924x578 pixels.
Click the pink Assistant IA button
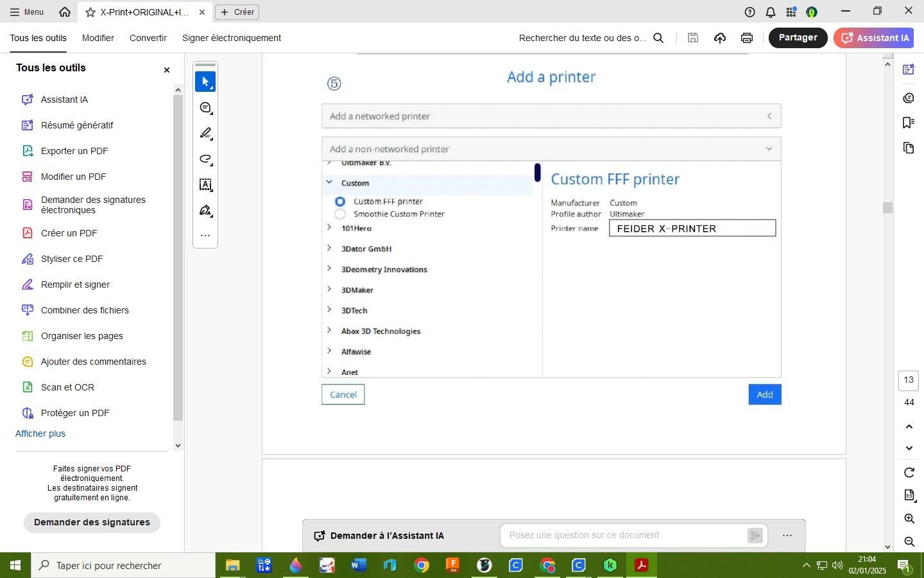tap(874, 38)
